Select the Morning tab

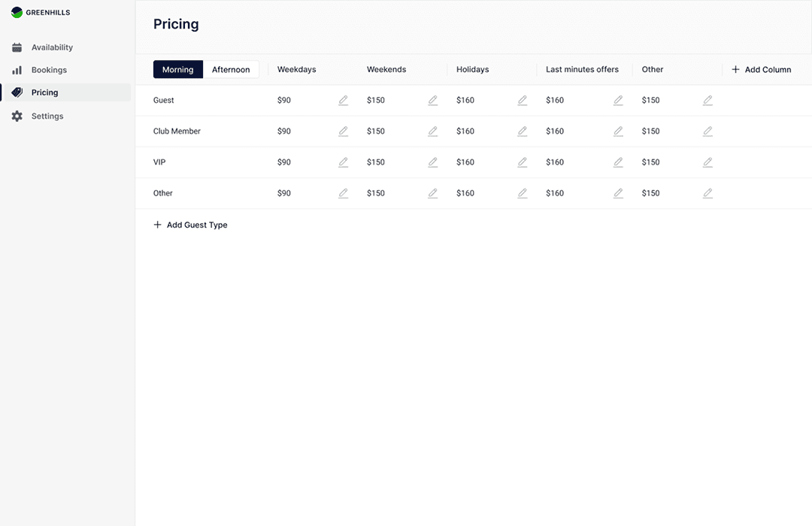pos(178,69)
